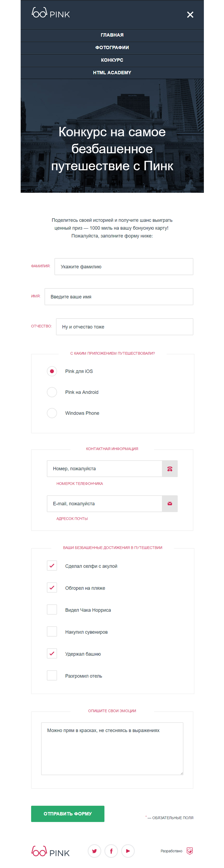The height and width of the screenshot is (868, 224).
Task: Click the telephone icon beside number field
Action: [170, 468]
